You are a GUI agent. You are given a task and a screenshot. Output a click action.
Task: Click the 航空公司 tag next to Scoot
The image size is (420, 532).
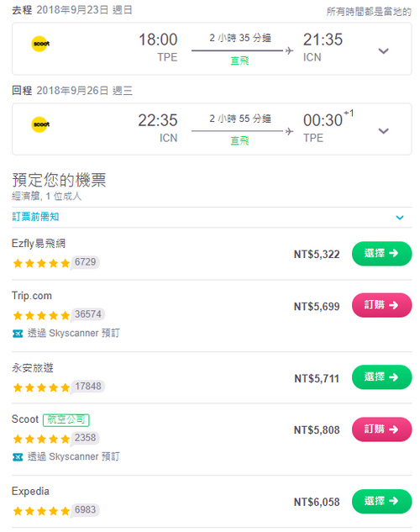coord(66,420)
